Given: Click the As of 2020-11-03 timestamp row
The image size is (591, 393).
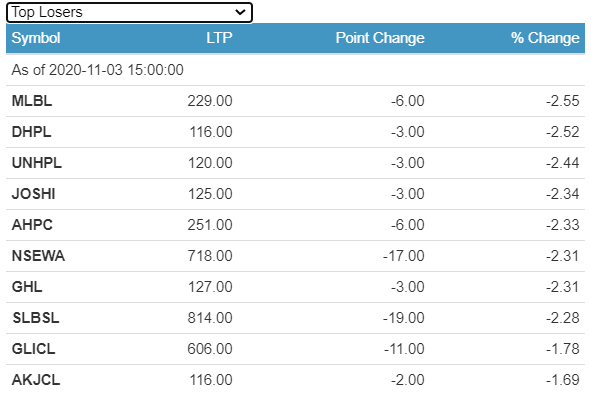Looking at the screenshot, I should coord(296,70).
